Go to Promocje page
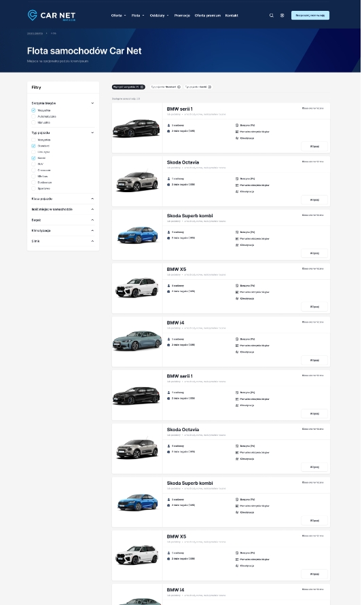This screenshot has width=364, height=605. click(x=182, y=16)
